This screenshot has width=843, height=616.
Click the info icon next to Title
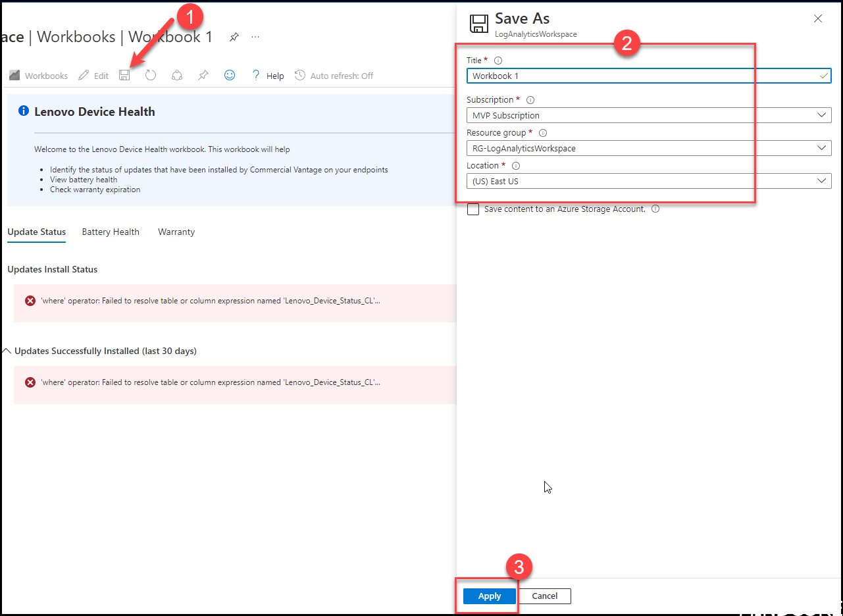coord(498,60)
